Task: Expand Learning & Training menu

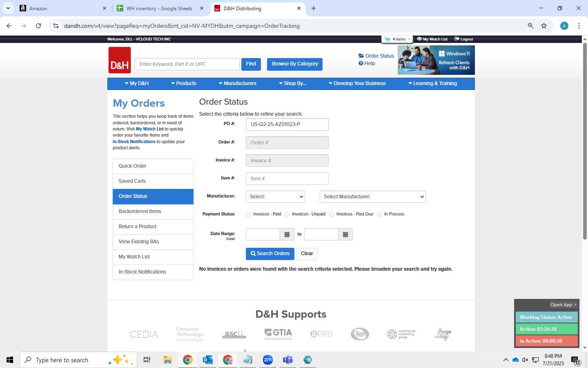Action: pyautogui.click(x=432, y=83)
